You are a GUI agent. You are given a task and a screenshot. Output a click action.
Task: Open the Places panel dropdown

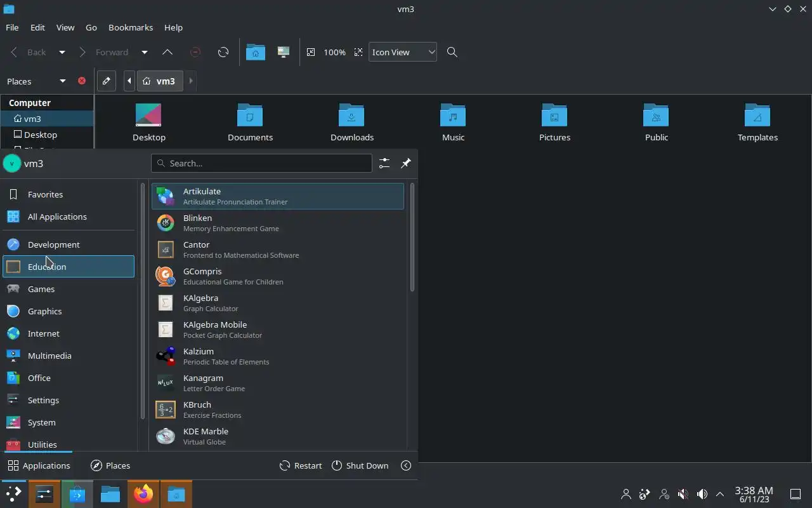62,81
